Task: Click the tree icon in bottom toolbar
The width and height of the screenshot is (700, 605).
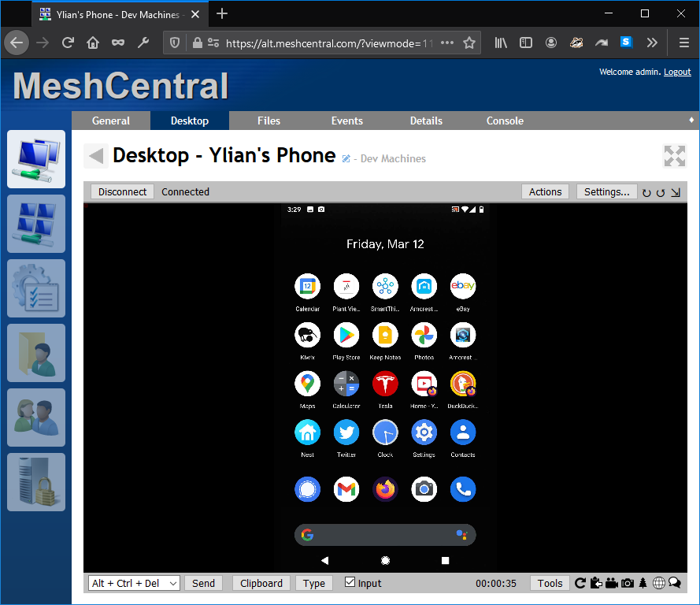Action: (x=643, y=583)
